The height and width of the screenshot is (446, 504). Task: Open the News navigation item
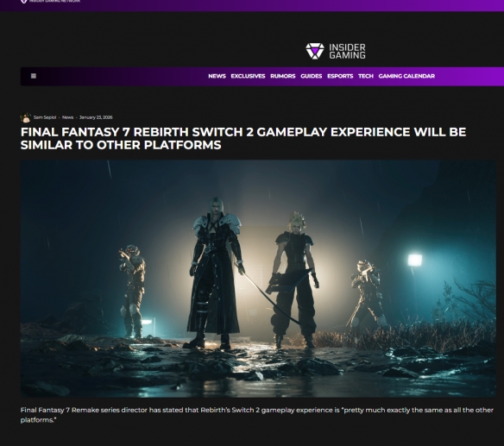coord(217,76)
